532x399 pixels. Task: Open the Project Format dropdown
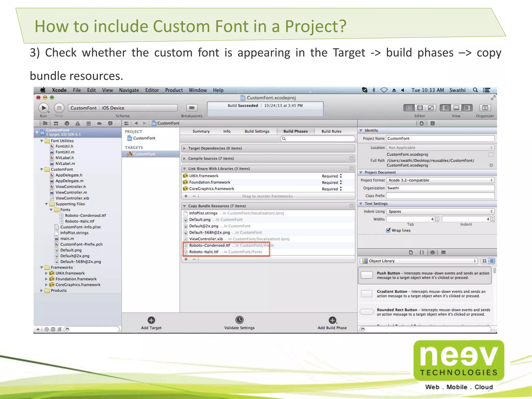(440, 180)
